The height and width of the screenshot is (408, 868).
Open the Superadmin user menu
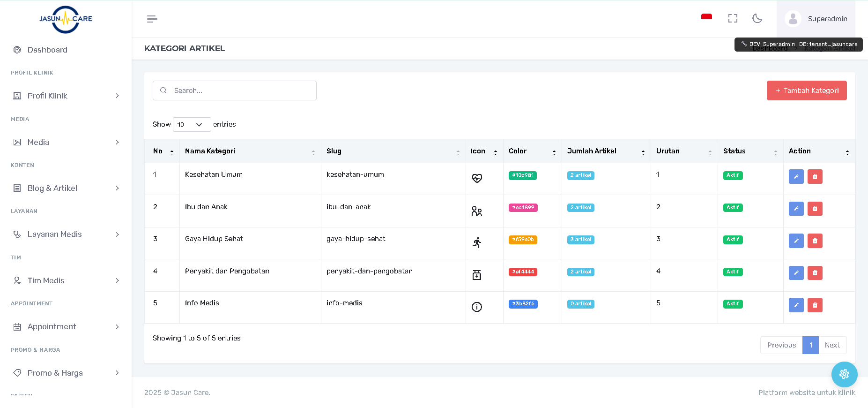click(x=816, y=19)
